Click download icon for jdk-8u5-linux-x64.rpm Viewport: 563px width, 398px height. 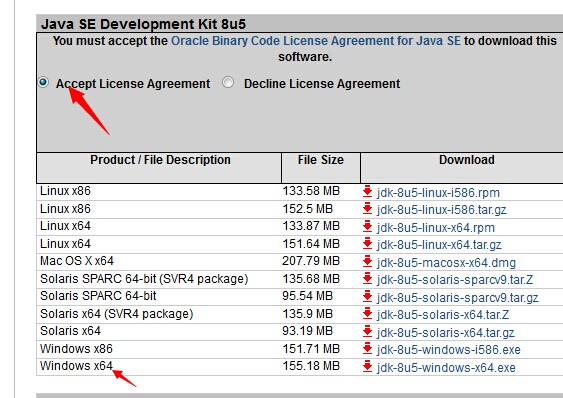point(367,226)
